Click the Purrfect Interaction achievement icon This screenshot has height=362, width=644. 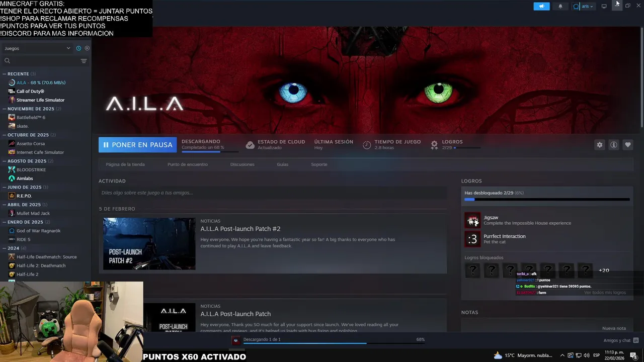pyautogui.click(x=472, y=239)
